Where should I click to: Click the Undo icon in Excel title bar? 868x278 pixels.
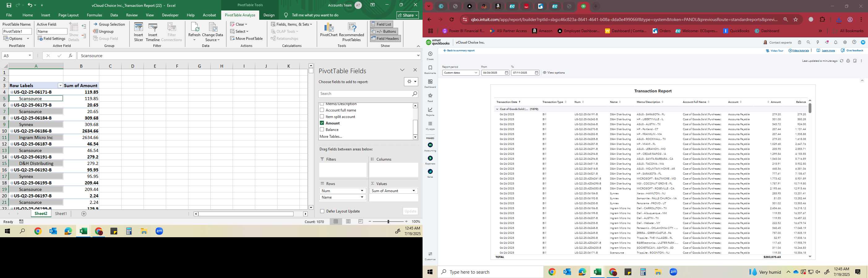(x=30, y=5)
